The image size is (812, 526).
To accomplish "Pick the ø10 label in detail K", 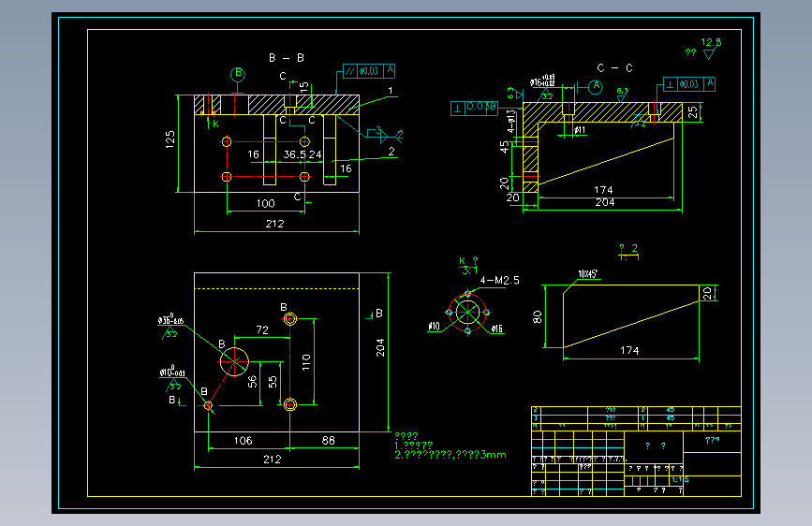I will (434, 326).
